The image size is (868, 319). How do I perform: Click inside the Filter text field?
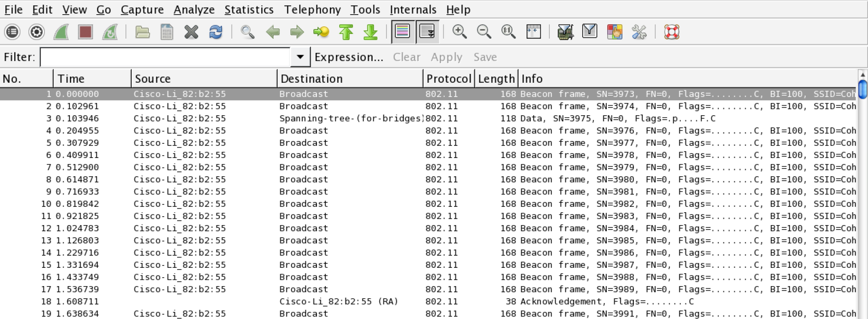click(165, 57)
